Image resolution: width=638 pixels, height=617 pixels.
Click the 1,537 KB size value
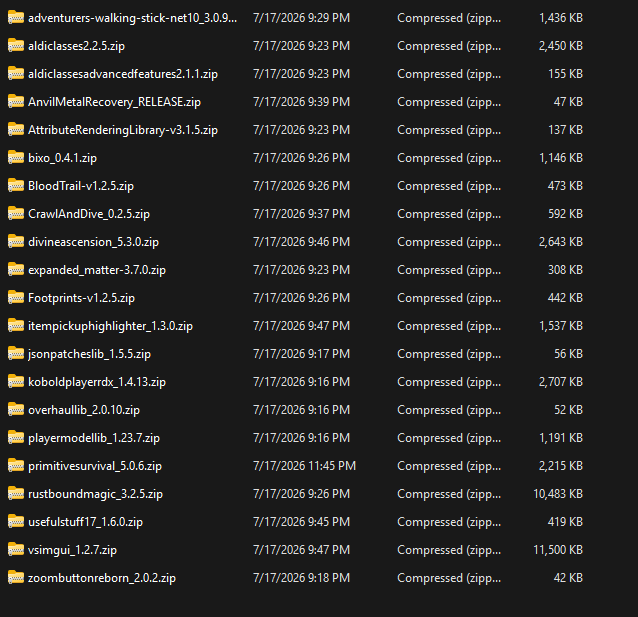[561, 326]
